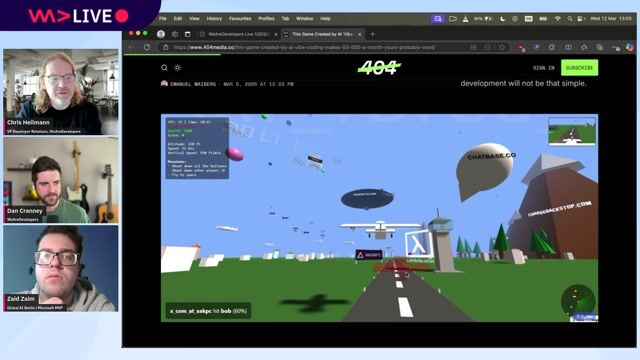The image size is (640, 360).
Task: Open the History menu
Action: click(x=214, y=19)
